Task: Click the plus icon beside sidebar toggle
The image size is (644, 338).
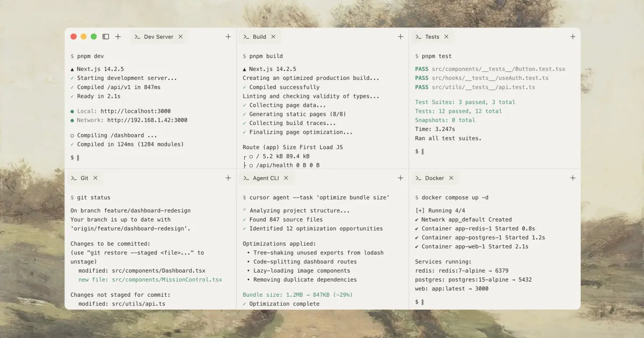Action: coord(118,37)
